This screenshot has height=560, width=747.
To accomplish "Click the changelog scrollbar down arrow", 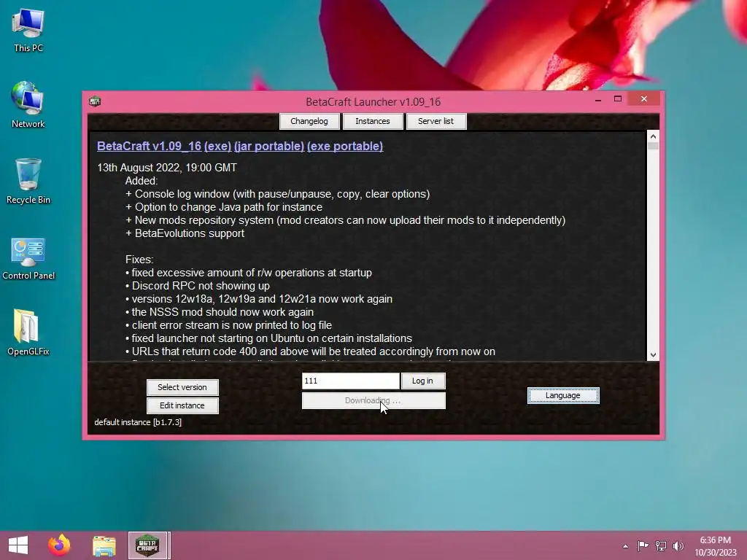I will click(653, 355).
